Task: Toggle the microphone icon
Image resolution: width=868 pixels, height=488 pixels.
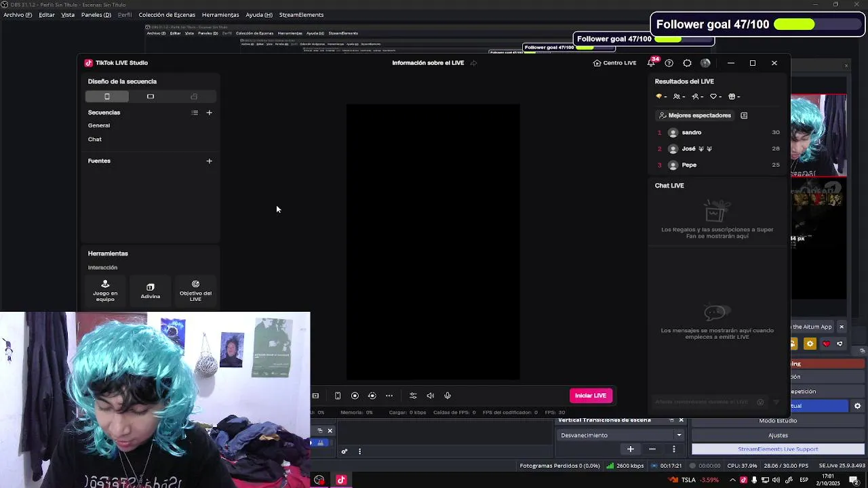Action: pos(448,396)
